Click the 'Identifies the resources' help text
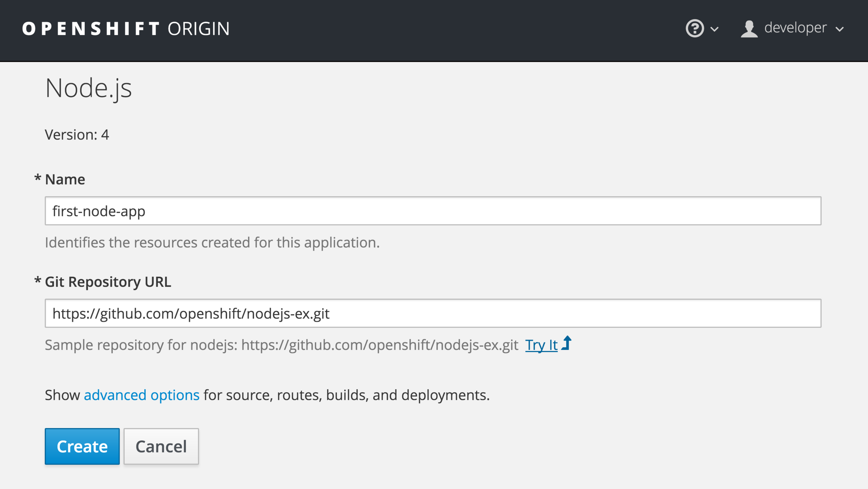Viewport: 868px width, 489px height. [212, 242]
